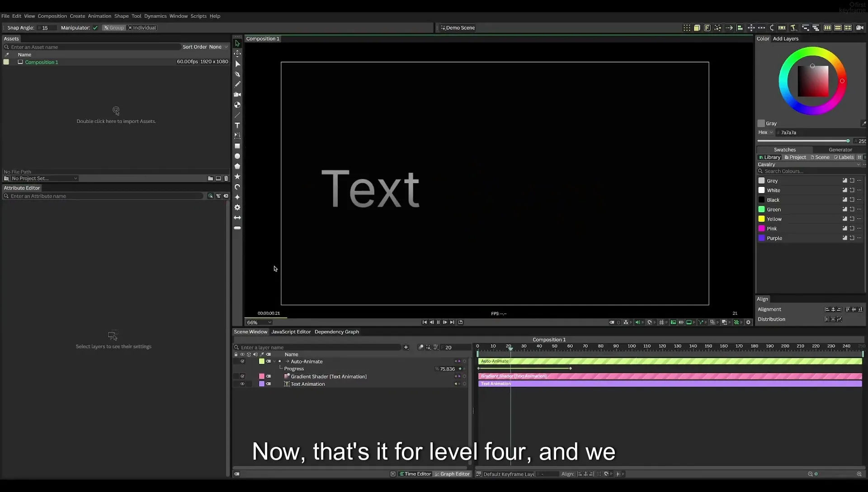Open viewport settings gear icon
Screen dimensions: 868x492
coord(748,322)
